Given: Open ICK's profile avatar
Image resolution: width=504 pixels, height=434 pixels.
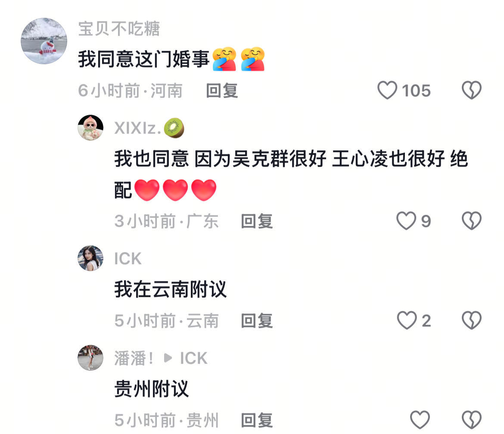Looking at the screenshot, I should [90, 258].
